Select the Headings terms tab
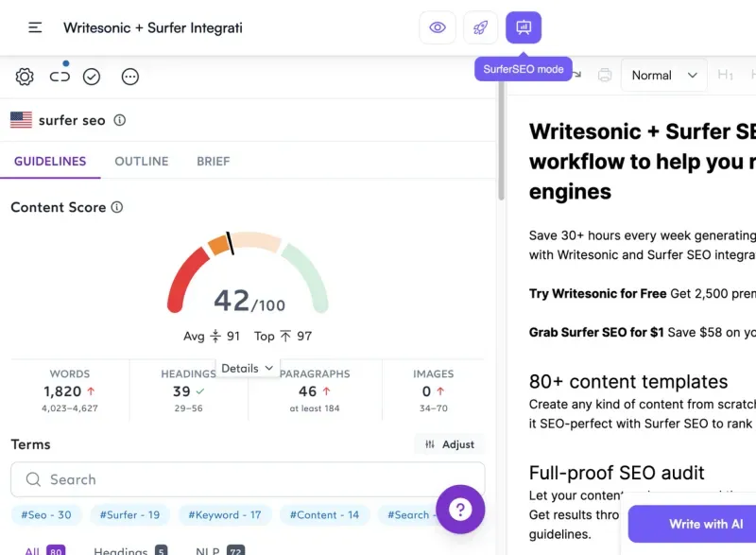 point(130,550)
